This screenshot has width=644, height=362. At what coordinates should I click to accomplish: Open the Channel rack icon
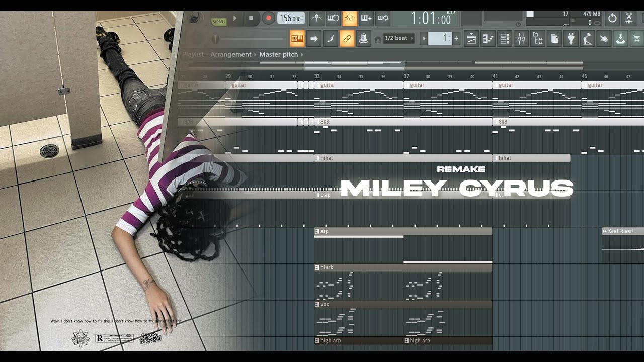[x=505, y=39]
